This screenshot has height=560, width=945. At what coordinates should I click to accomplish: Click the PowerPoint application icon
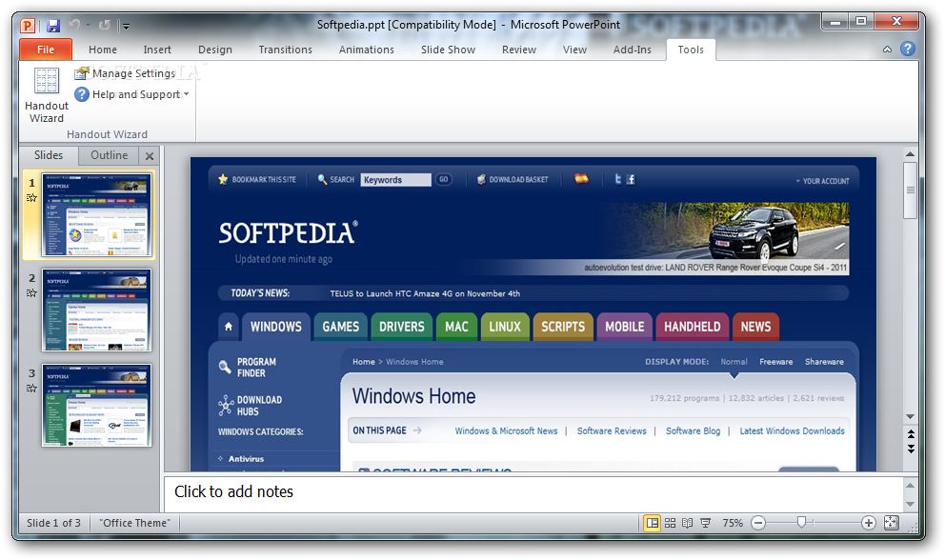(x=28, y=26)
